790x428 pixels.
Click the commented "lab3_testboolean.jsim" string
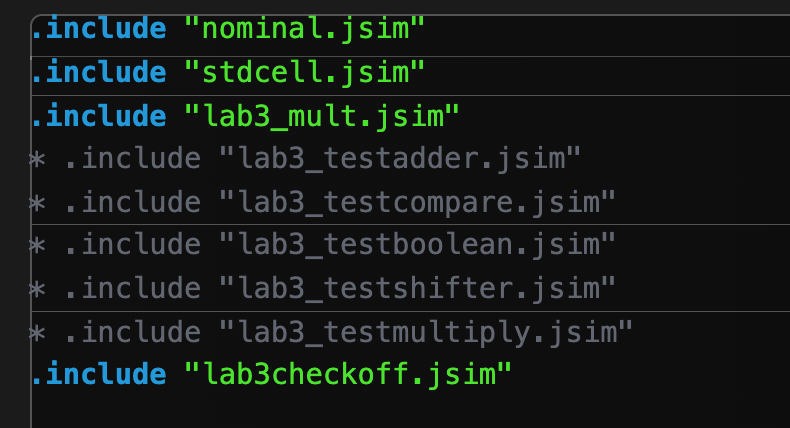tap(417, 244)
